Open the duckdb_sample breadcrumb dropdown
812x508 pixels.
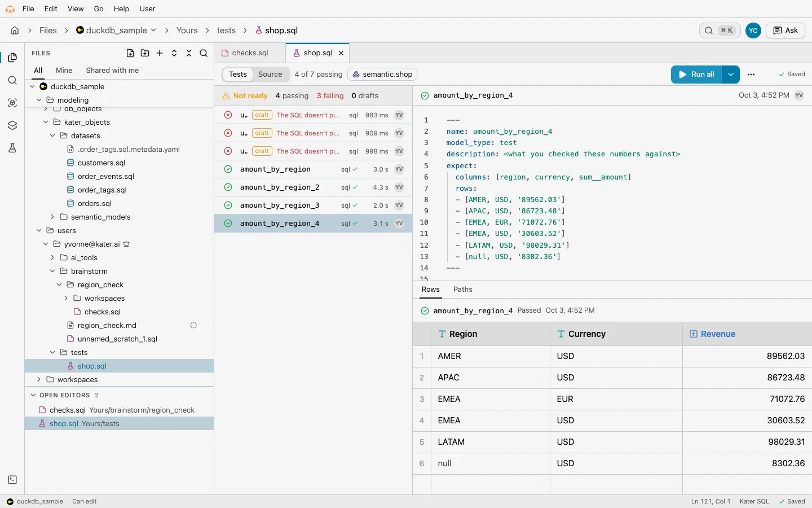(x=117, y=30)
